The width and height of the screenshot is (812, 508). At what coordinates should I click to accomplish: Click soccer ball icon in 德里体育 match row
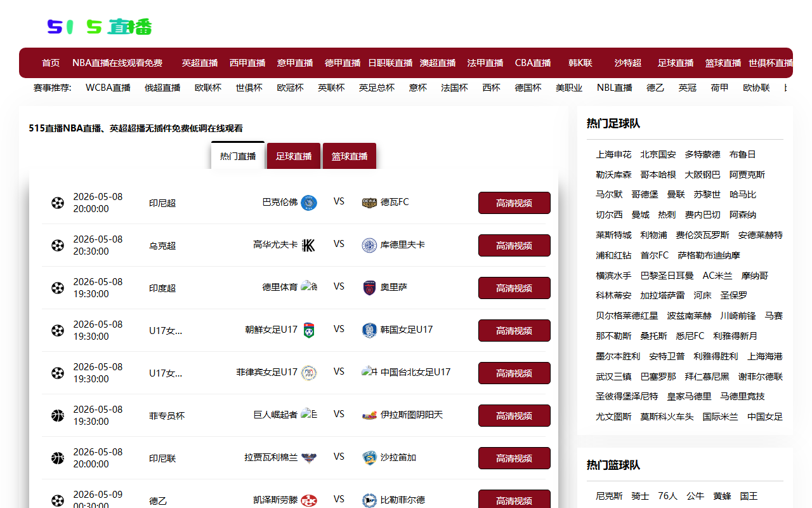(58, 288)
